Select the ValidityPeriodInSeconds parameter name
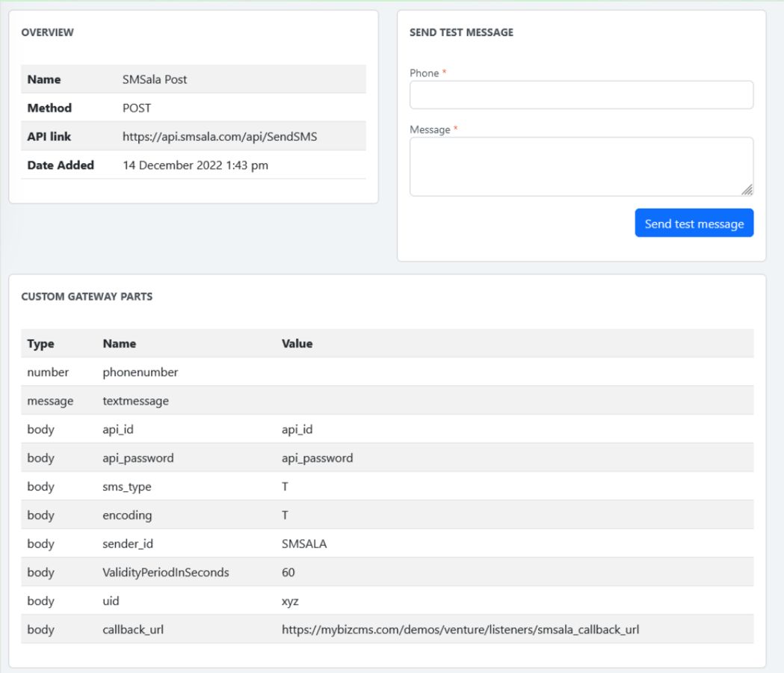Image resolution: width=784 pixels, height=673 pixels. pyautogui.click(x=166, y=573)
